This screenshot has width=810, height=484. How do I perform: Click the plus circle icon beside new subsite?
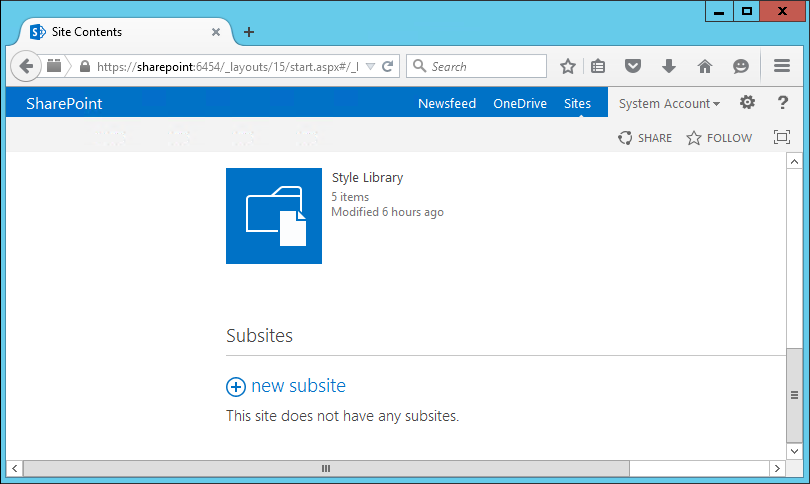pyautogui.click(x=236, y=386)
